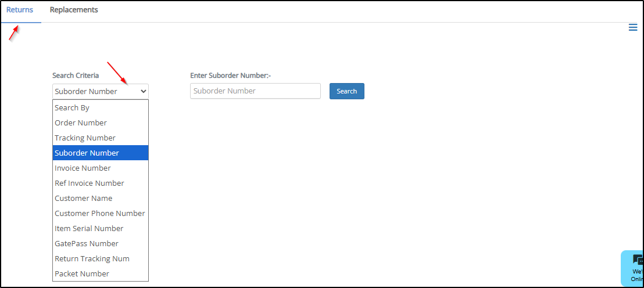Click the Search Criteria dropdown arrow
The width and height of the screenshot is (644, 288).
(143, 91)
